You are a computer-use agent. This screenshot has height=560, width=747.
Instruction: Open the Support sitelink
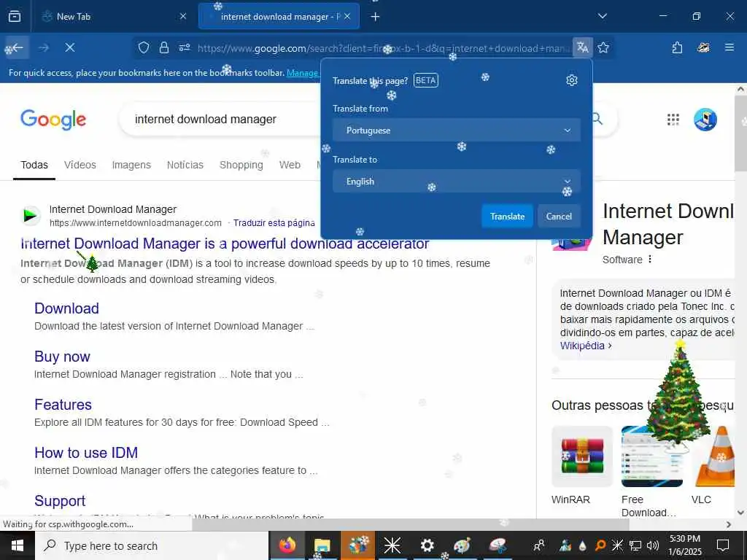click(60, 500)
